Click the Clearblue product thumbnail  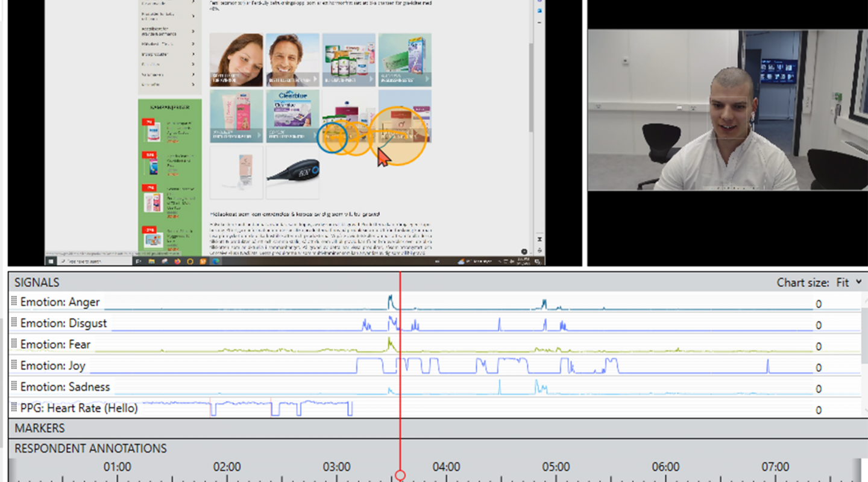tap(292, 116)
